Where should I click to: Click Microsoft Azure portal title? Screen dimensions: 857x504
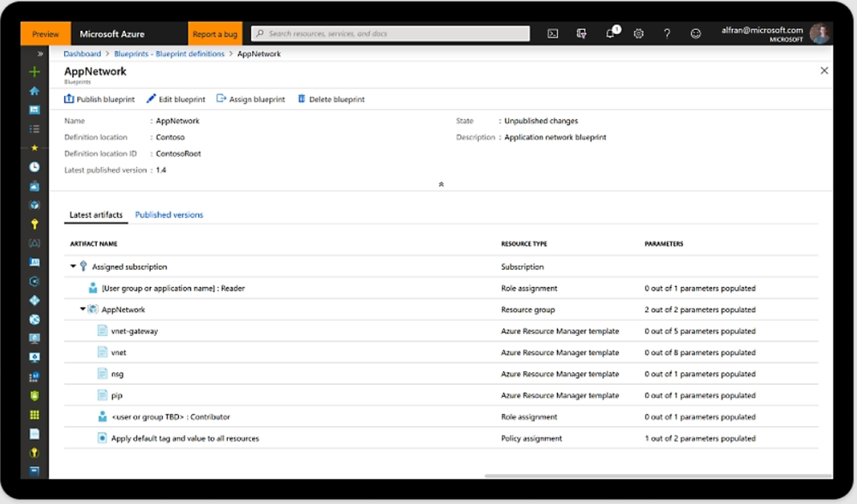pos(112,34)
